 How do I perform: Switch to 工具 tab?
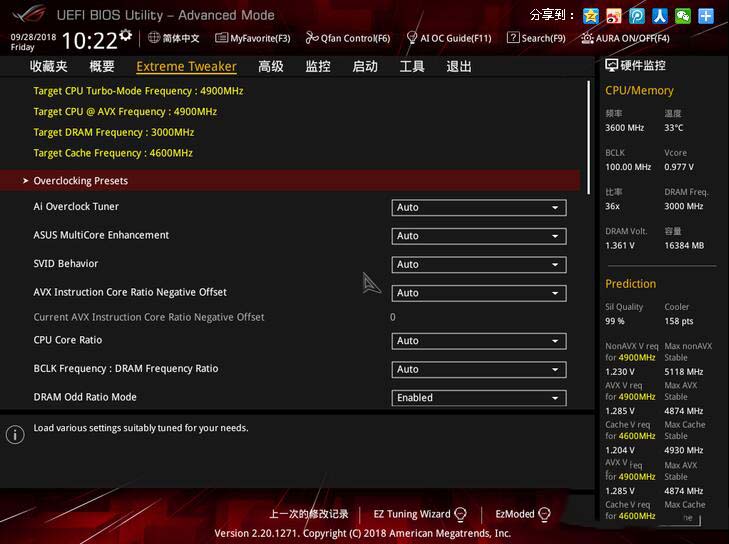point(412,66)
